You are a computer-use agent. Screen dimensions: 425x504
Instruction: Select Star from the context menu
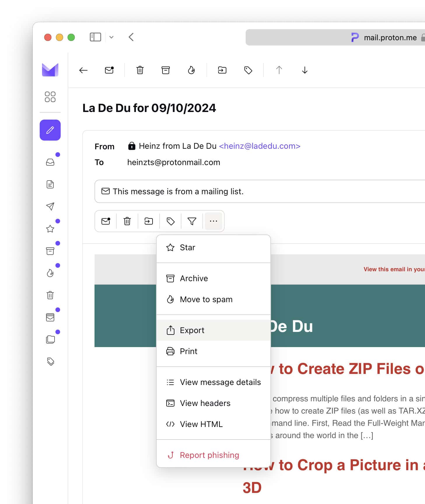click(214, 248)
